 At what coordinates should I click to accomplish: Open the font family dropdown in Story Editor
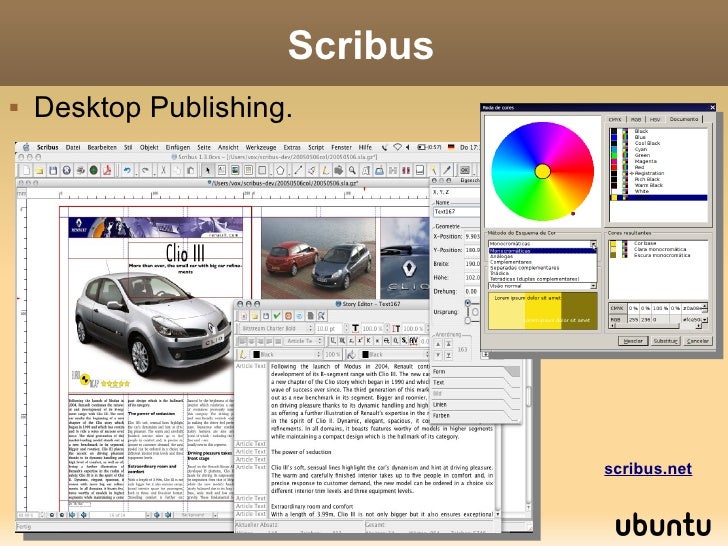[x=276, y=328]
